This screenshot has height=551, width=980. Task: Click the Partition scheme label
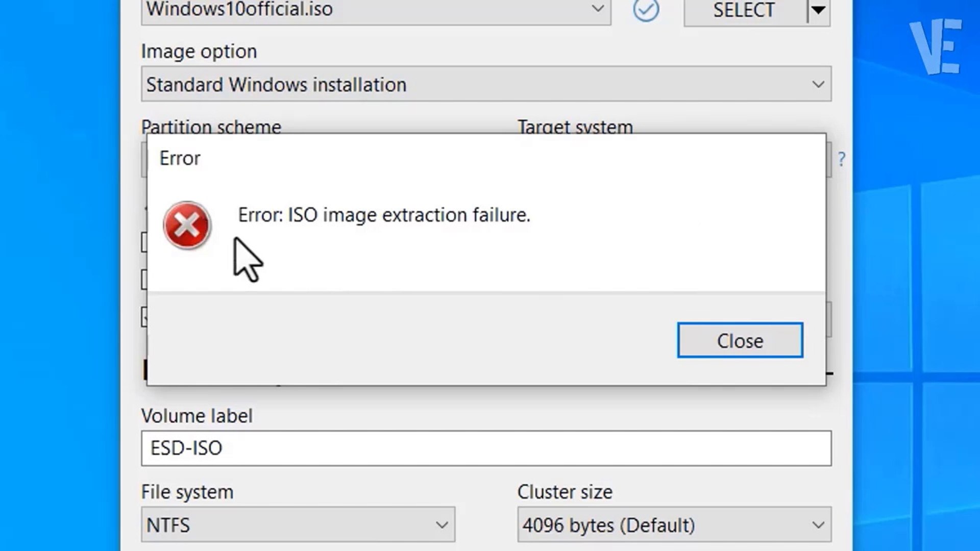pyautogui.click(x=211, y=127)
